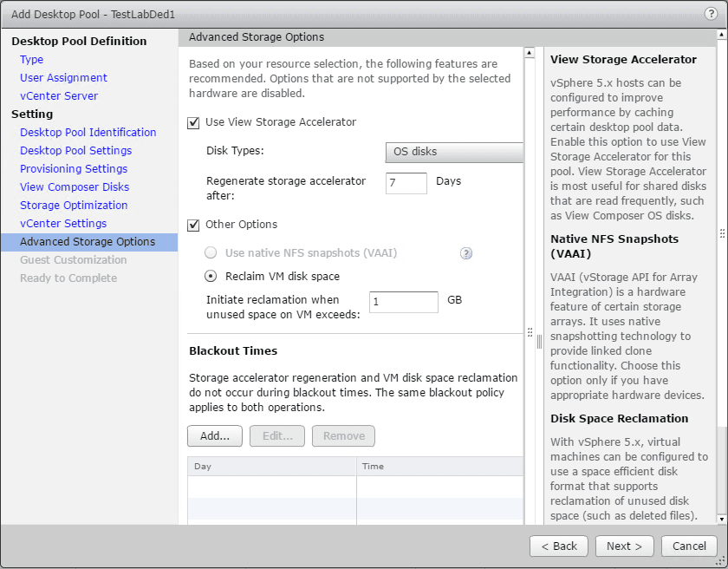Toggle Use View Storage Accelerator checkbox
This screenshot has height=569, width=728.
[x=193, y=122]
